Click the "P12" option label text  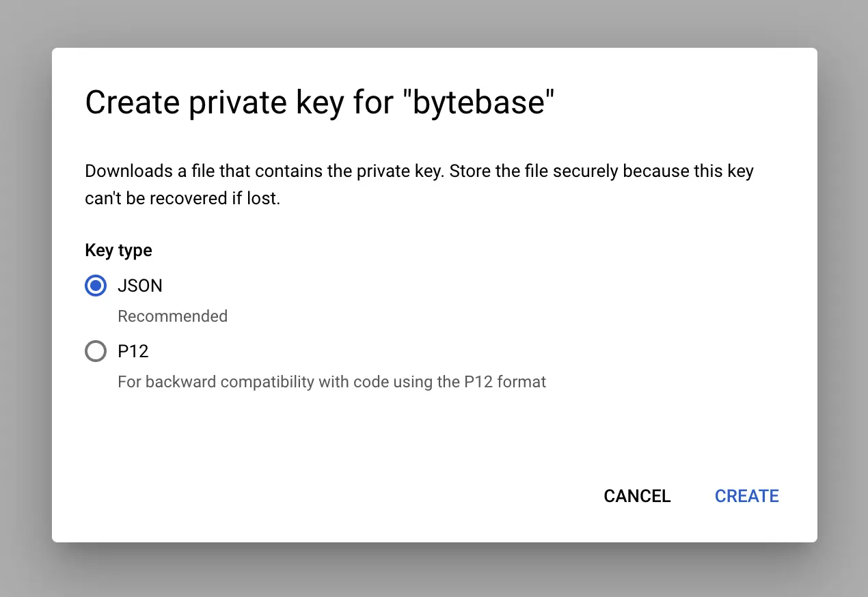point(133,351)
